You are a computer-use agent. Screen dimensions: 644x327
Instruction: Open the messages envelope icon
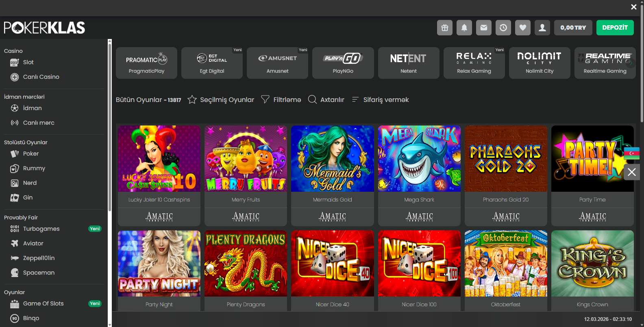(484, 28)
